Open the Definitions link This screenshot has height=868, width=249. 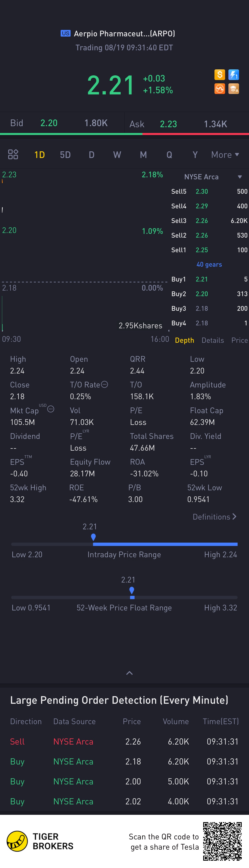[x=214, y=516]
